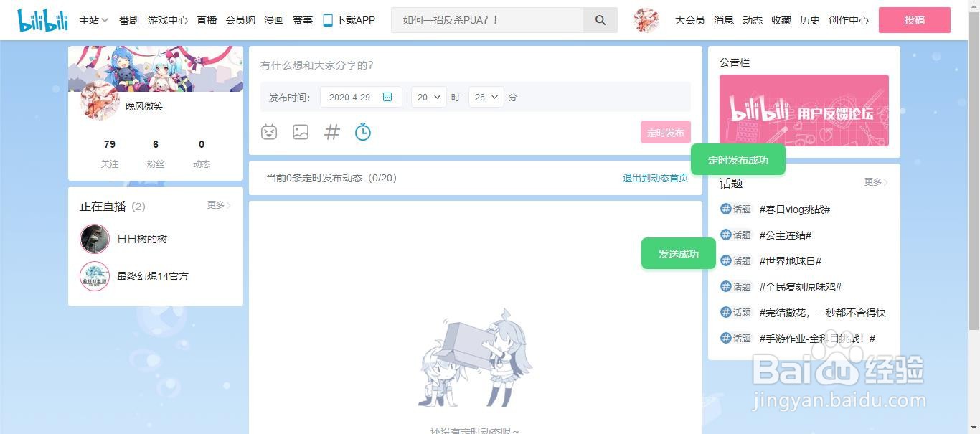The width and height of the screenshot is (980, 434).
Task: Click the pink 投稿 button
Action: click(x=915, y=20)
